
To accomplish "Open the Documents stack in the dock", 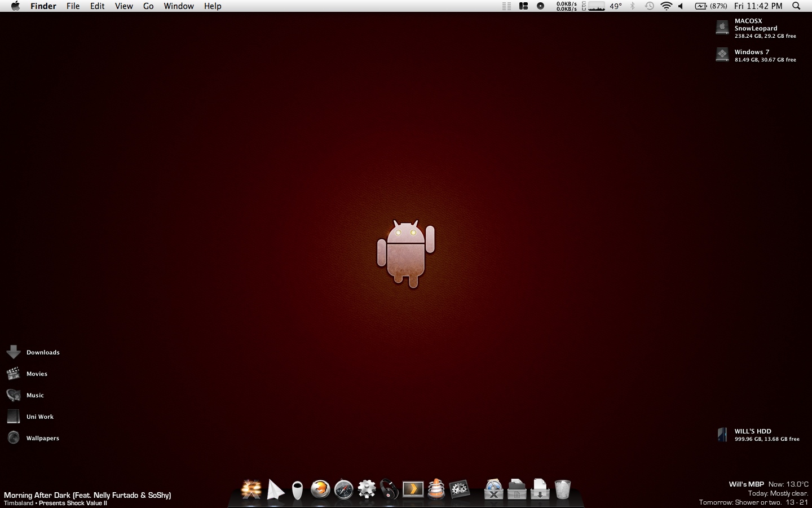I will tap(517, 489).
